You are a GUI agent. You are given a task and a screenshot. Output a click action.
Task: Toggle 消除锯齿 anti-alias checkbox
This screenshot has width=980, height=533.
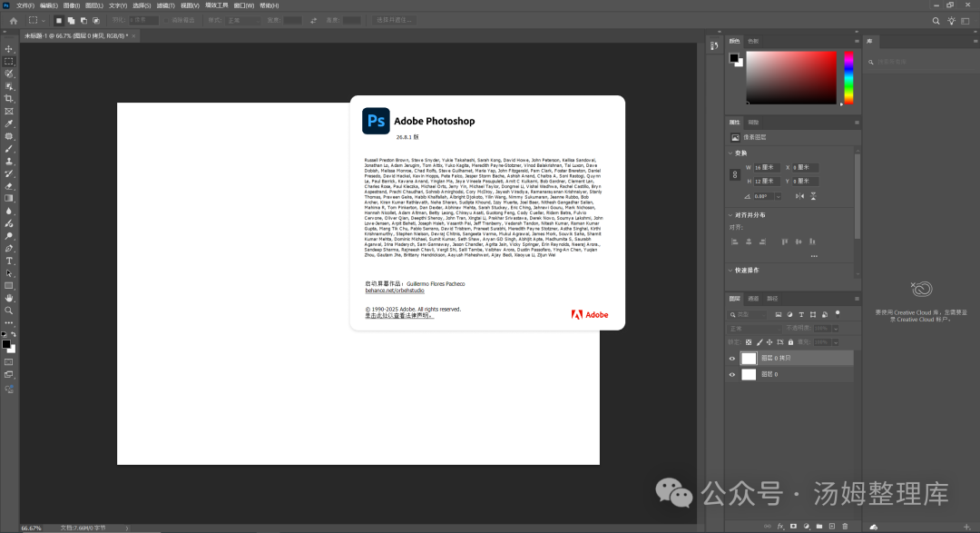[167, 21]
